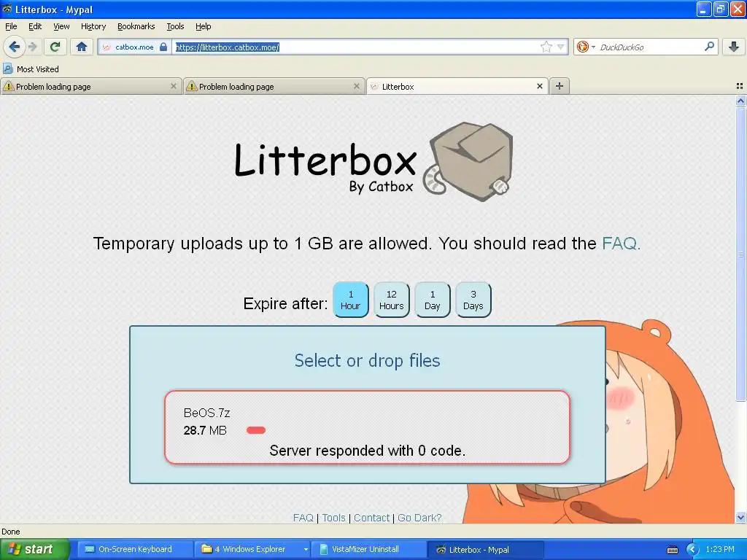Image resolution: width=747 pixels, height=560 pixels.
Task: Close the second Problem loading page tab
Action: [356, 86]
